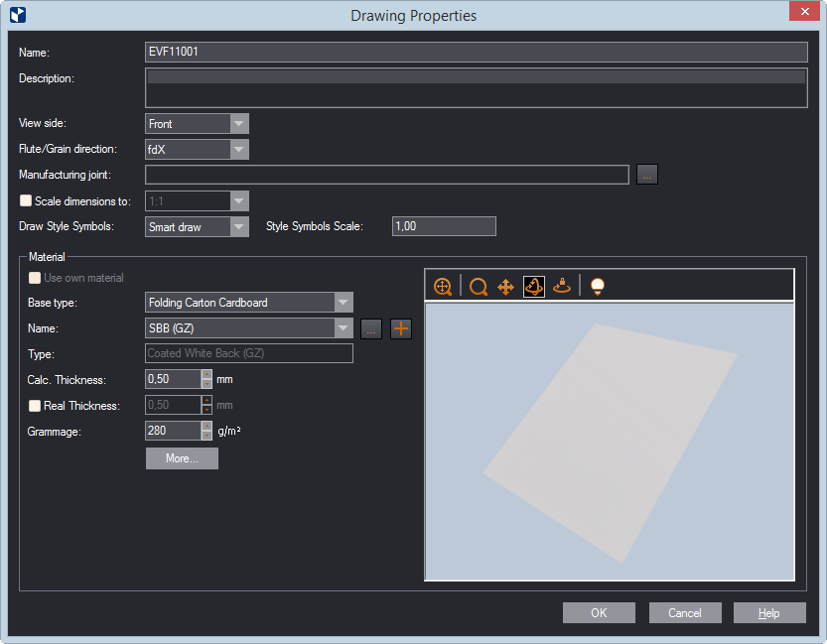The width and height of the screenshot is (827, 644).
Task: Enable the Real Thickness checkbox
Action: click(x=35, y=406)
